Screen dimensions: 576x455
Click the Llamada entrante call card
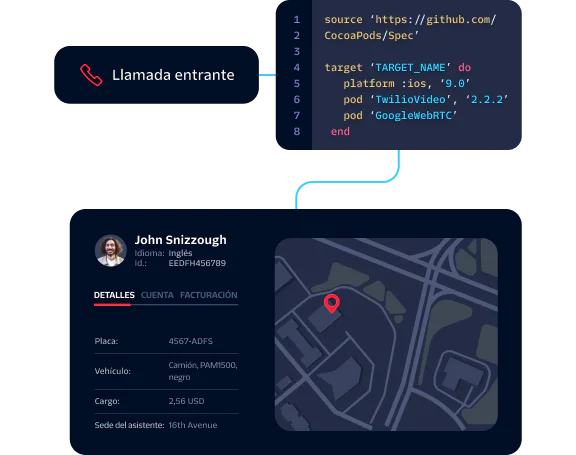point(156,75)
